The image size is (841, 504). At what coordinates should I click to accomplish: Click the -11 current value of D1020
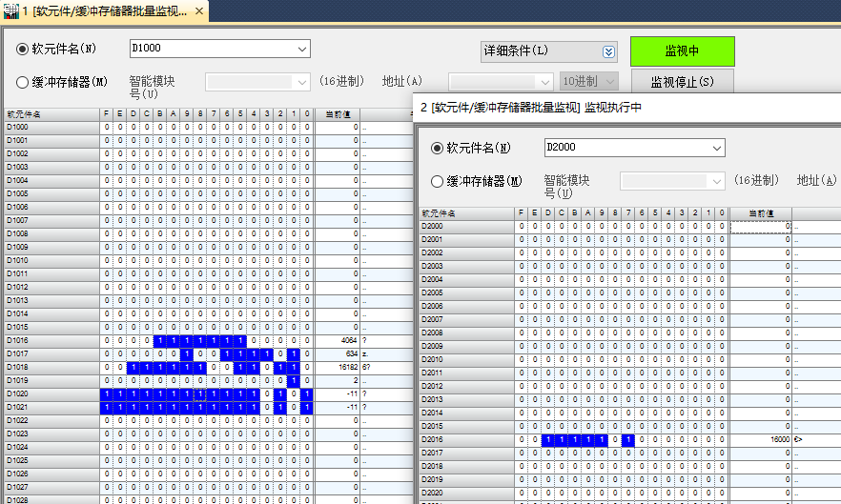click(338, 394)
